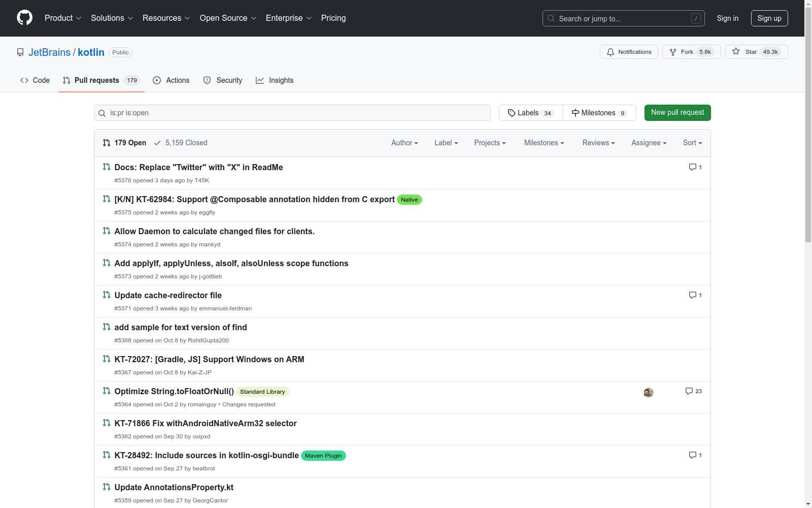Click the Sign in link

click(728, 18)
